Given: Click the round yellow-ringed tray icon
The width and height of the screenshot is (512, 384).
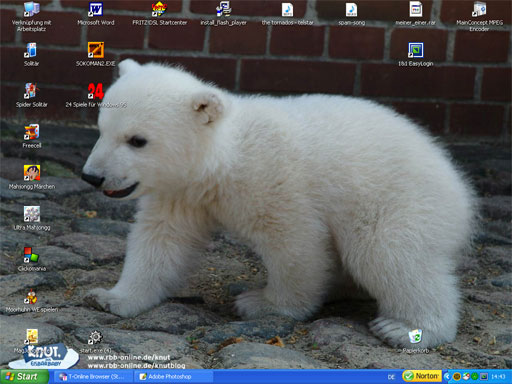Looking at the screenshot, I should click(457, 377).
